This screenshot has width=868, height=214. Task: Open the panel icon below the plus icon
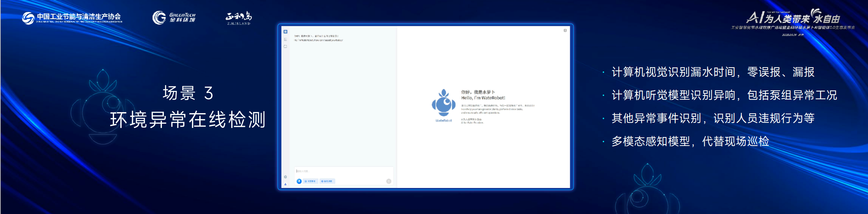click(285, 40)
